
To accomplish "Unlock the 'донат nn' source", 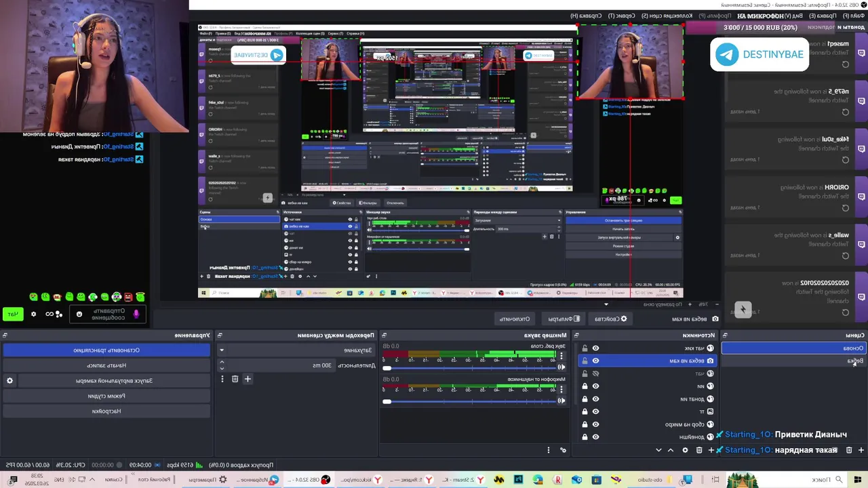I will point(585,399).
